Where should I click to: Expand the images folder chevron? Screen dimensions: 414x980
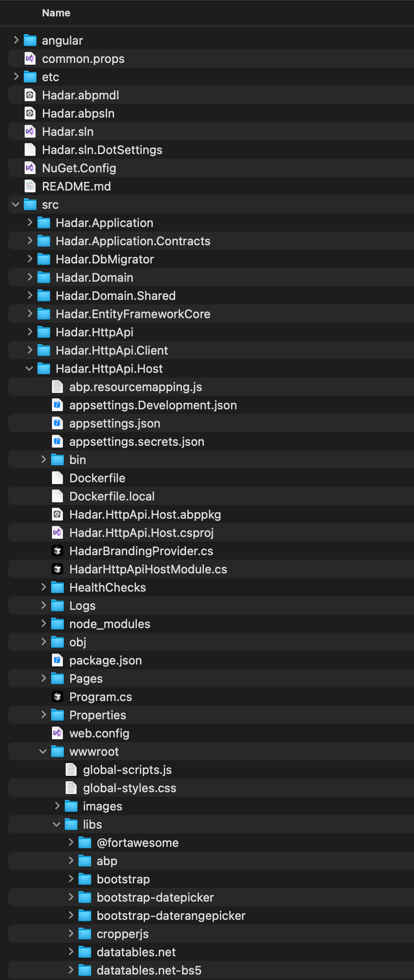point(57,806)
